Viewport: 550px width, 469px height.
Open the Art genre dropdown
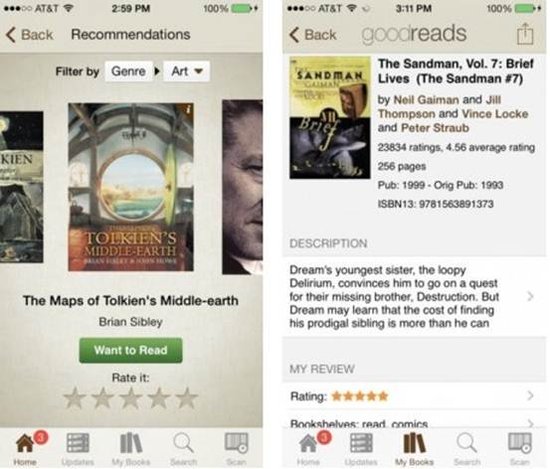coord(187,71)
